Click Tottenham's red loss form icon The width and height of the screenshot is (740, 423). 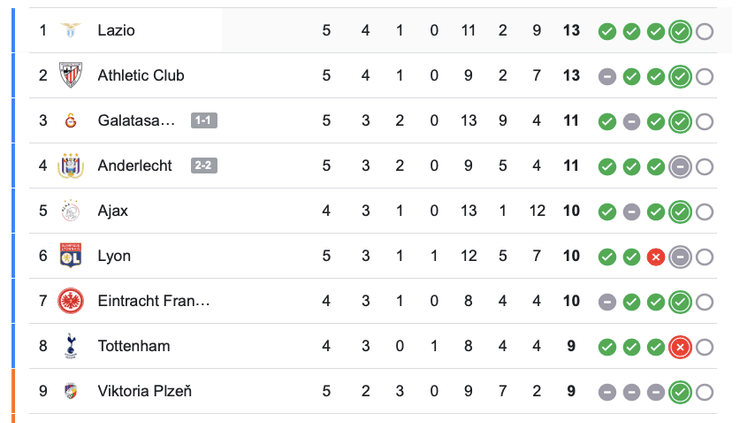[x=680, y=347]
